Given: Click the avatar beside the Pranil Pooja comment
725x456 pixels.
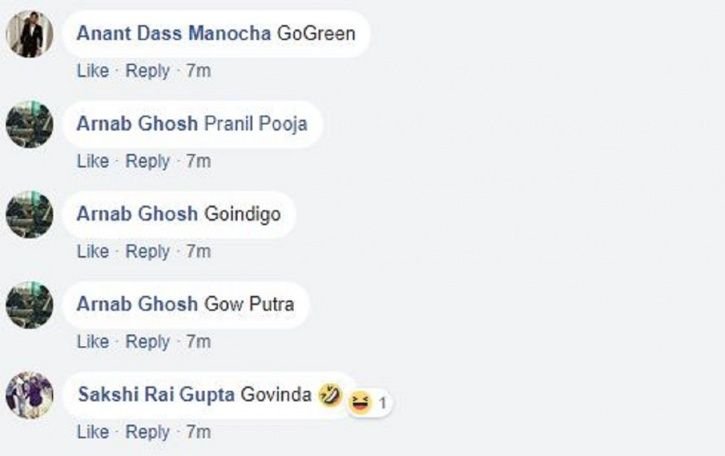Looking at the screenshot, I should 30,124.
